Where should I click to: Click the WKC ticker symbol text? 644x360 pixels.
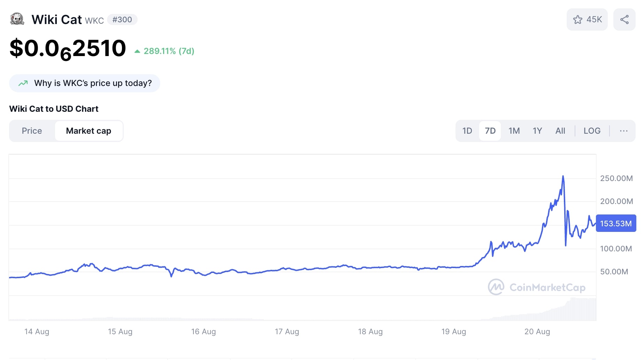[x=94, y=21]
